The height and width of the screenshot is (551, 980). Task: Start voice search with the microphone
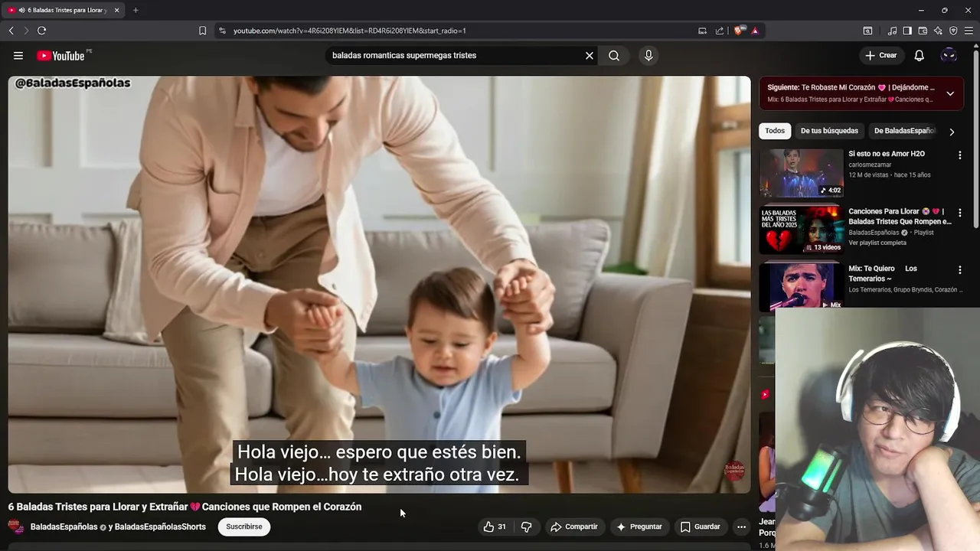648,56
